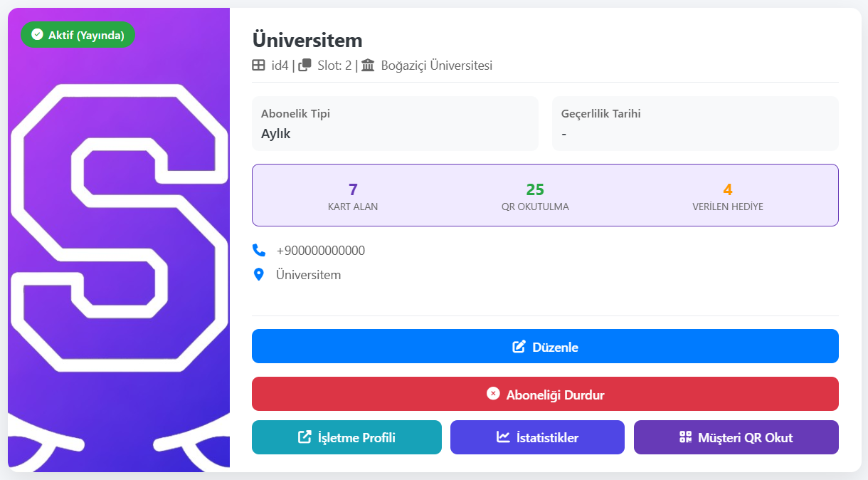Screen dimensions: 868x480
Task: Launch Müşteri QR Okut scanner
Action: [736, 437]
